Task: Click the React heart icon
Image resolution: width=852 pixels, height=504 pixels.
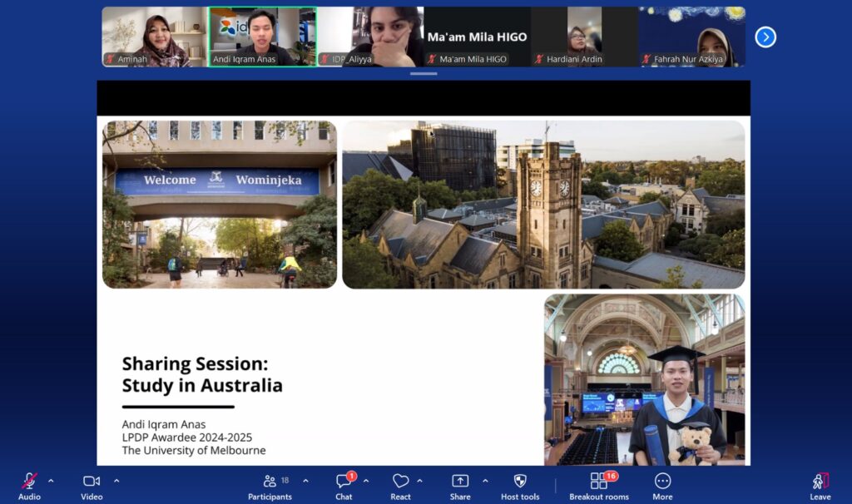Action: click(400, 481)
